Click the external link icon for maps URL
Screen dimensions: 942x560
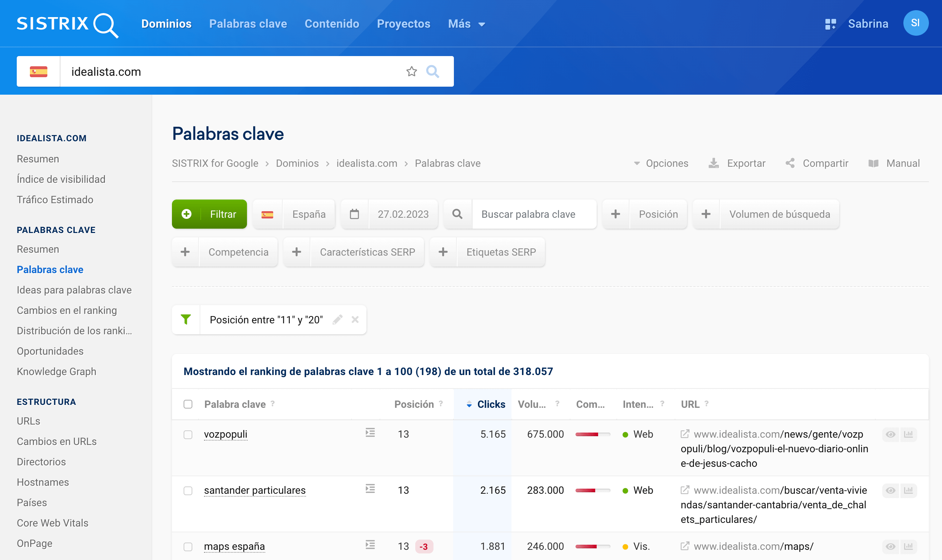point(684,546)
